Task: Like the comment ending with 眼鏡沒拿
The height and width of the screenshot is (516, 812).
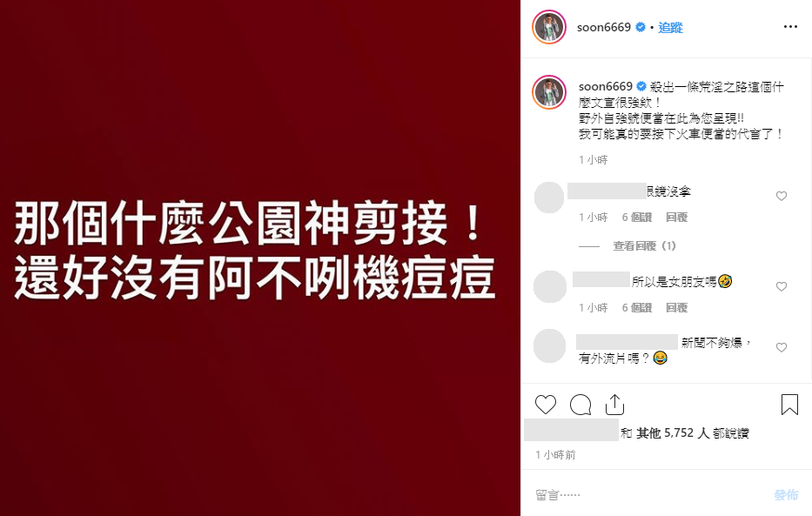Action: click(782, 196)
